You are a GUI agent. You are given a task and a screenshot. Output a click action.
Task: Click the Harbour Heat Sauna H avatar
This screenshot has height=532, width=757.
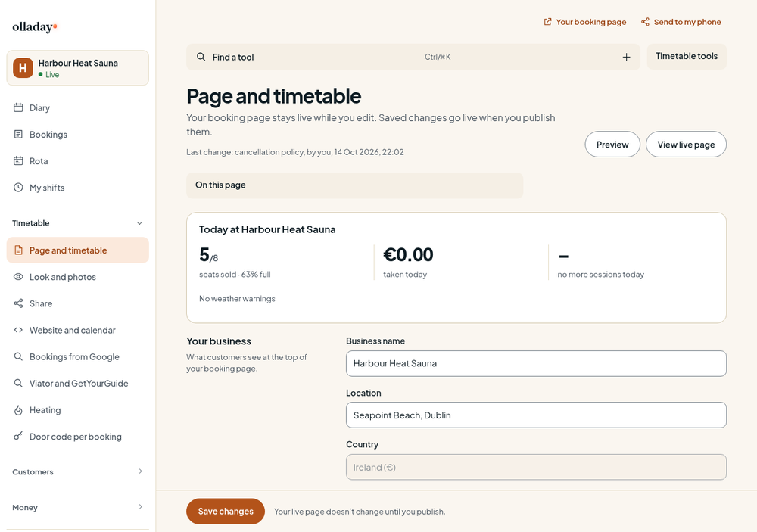23,68
